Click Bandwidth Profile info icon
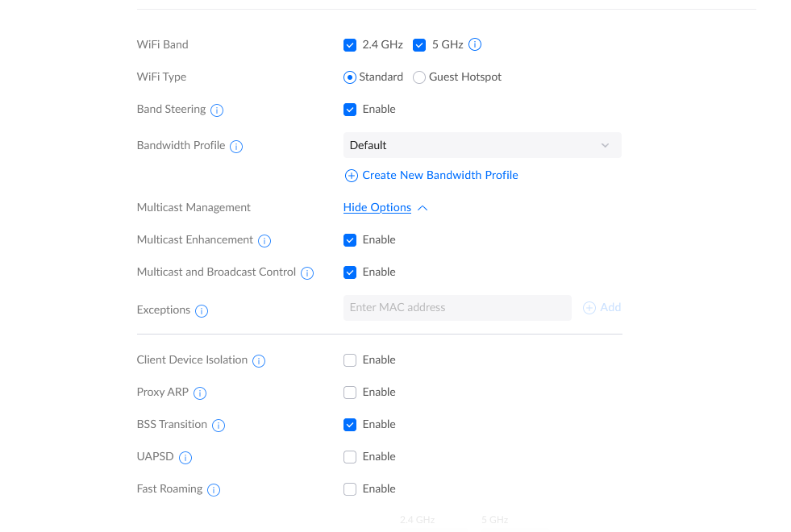Screen dimensions: 791x532 click(236, 147)
